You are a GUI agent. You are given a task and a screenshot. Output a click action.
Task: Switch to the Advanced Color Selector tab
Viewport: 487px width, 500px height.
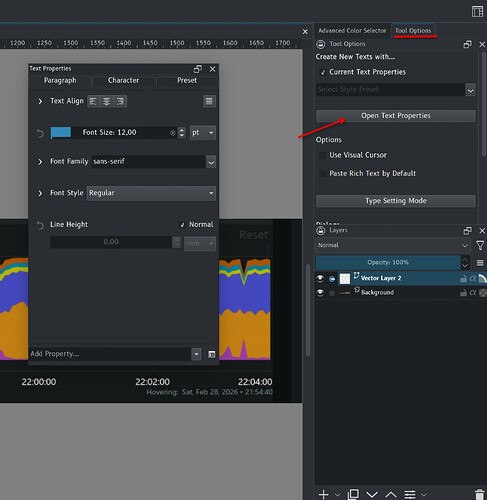pyautogui.click(x=352, y=31)
